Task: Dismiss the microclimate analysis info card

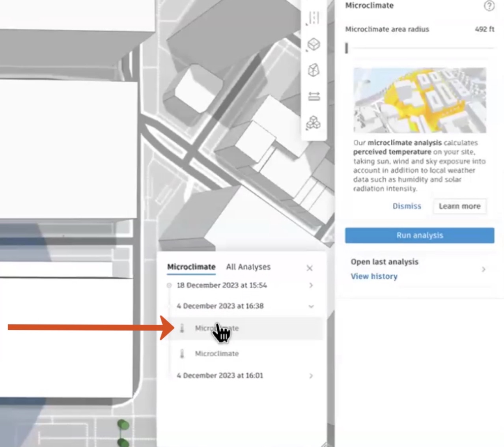Action: pyautogui.click(x=407, y=206)
